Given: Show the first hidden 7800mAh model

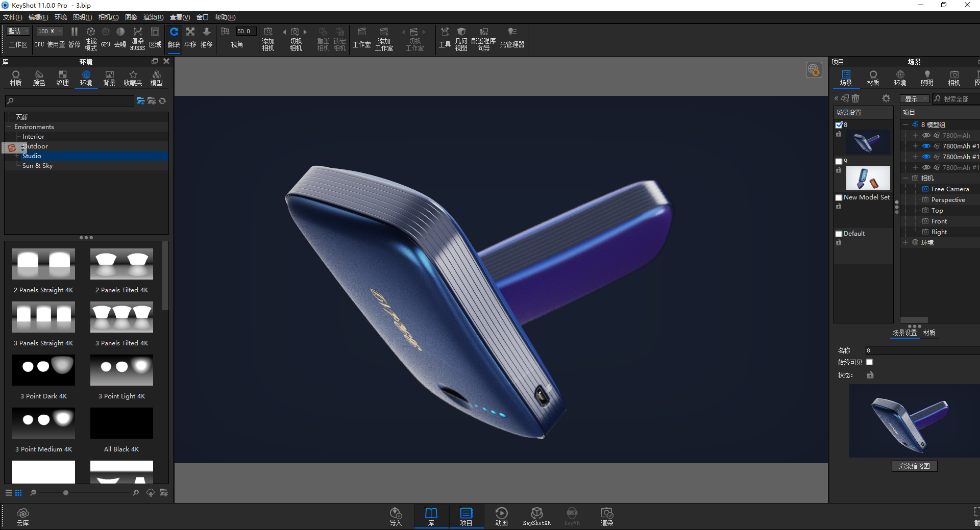Looking at the screenshot, I should [x=926, y=136].
